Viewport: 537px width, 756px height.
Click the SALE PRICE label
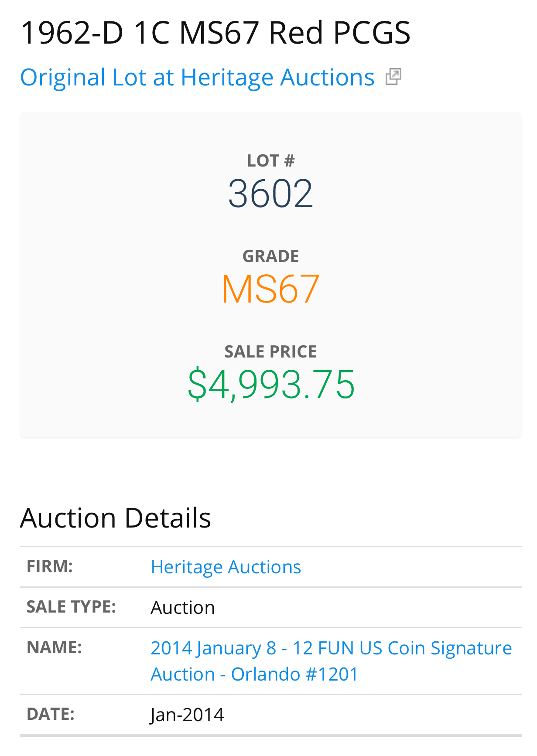tap(270, 352)
